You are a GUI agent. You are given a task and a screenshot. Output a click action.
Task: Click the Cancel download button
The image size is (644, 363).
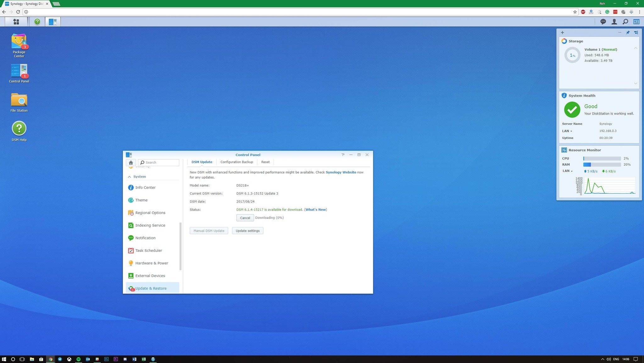coord(245,217)
